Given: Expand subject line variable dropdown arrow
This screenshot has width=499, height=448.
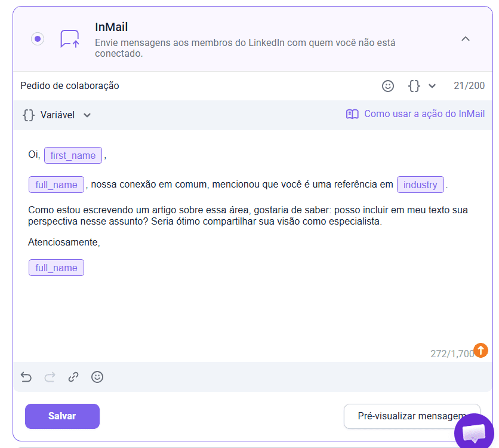Looking at the screenshot, I should point(432,86).
